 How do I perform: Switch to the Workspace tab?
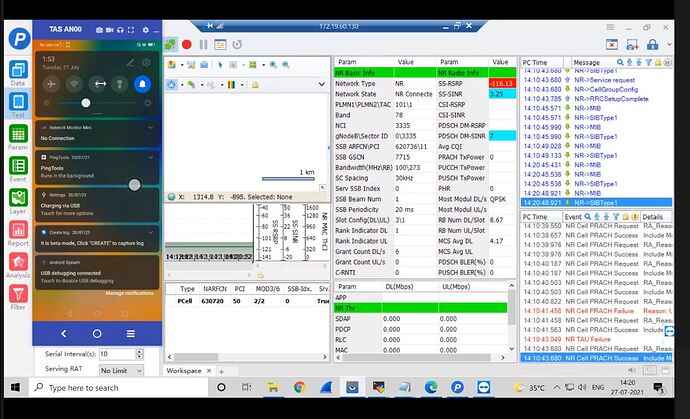click(184, 371)
